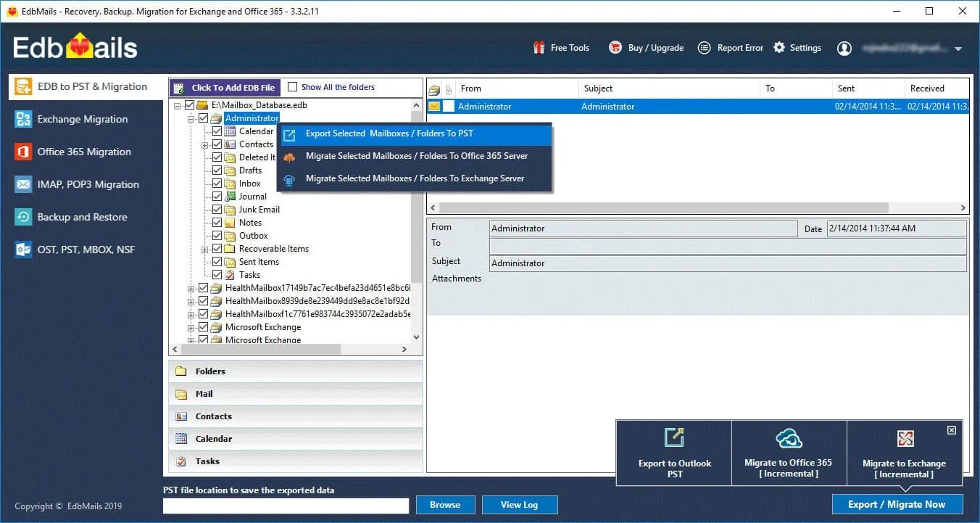Uncheck the Sent Items folder checkbox
Screen dimensions: 980x523
pyautogui.click(x=217, y=262)
